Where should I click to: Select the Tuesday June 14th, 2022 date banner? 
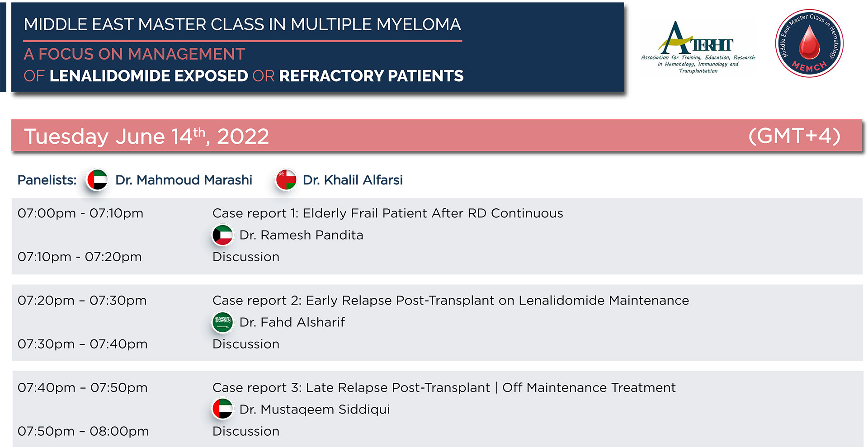(437, 136)
